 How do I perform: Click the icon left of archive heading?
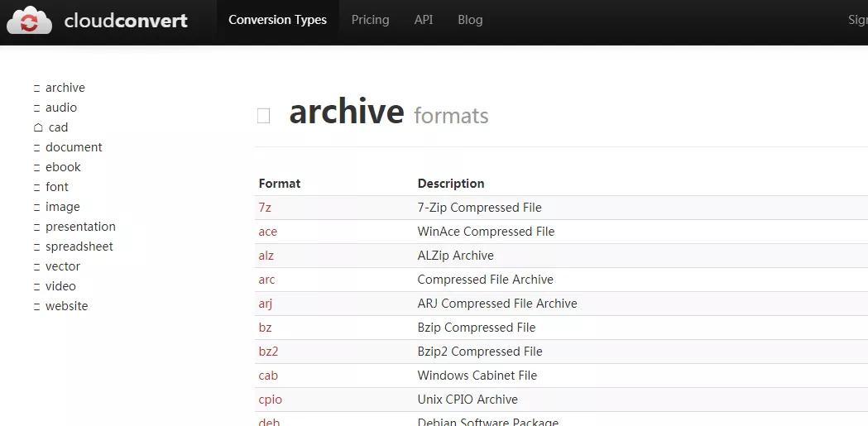click(263, 116)
